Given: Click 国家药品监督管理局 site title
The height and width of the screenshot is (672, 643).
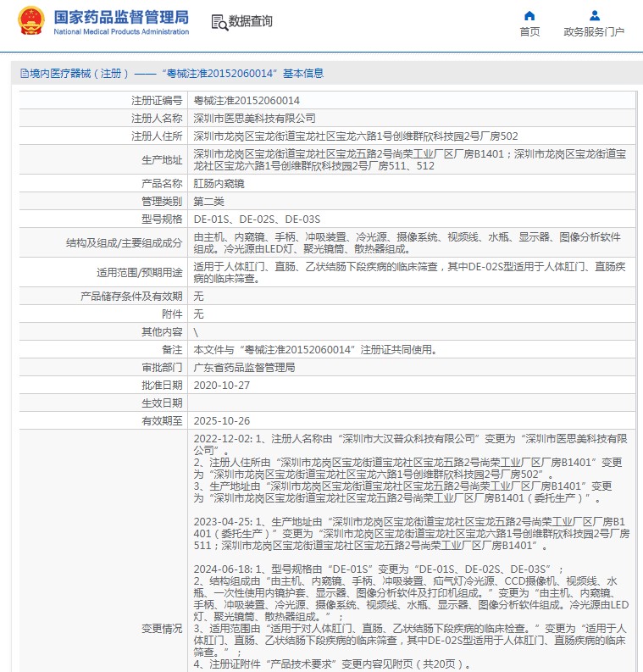Looking at the screenshot, I should click(x=121, y=17).
